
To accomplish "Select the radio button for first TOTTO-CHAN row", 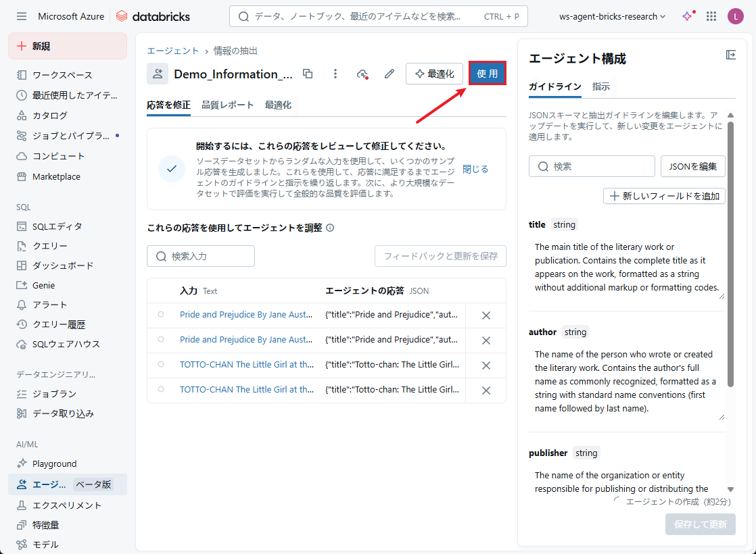I will click(161, 364).
